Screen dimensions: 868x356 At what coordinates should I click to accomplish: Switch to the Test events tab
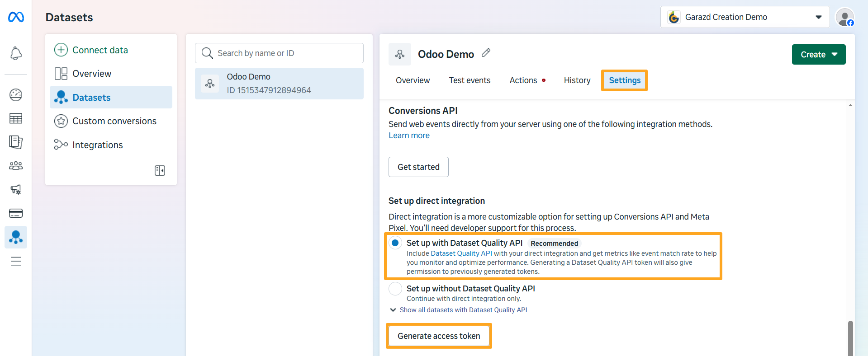click(470, 80)
